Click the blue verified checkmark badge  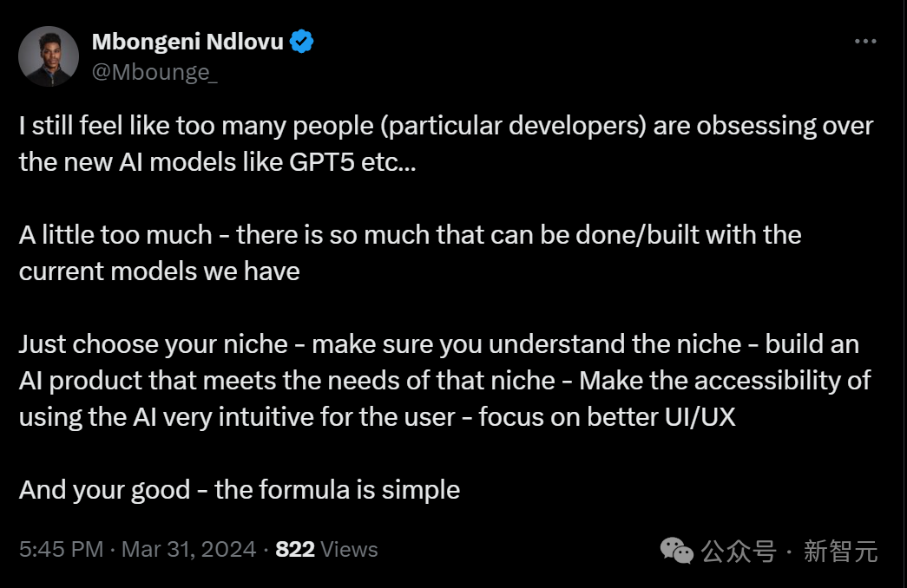(x=301, y=41)
